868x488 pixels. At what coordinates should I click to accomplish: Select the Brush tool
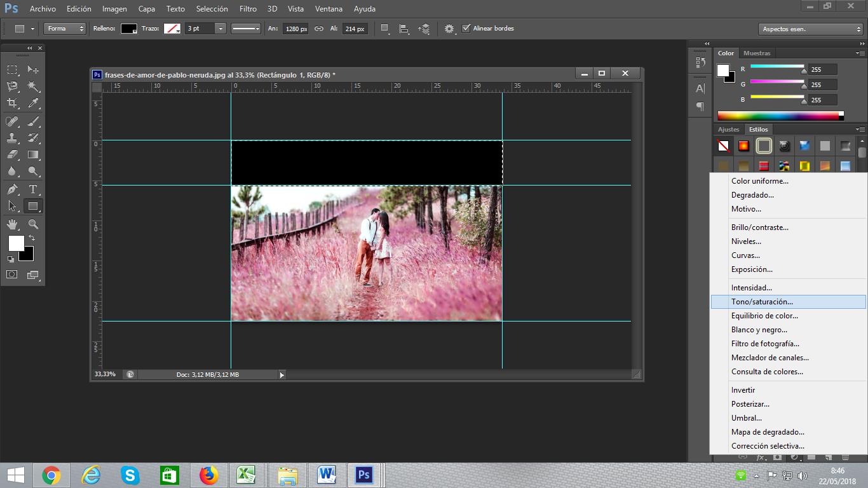(33, 121)
